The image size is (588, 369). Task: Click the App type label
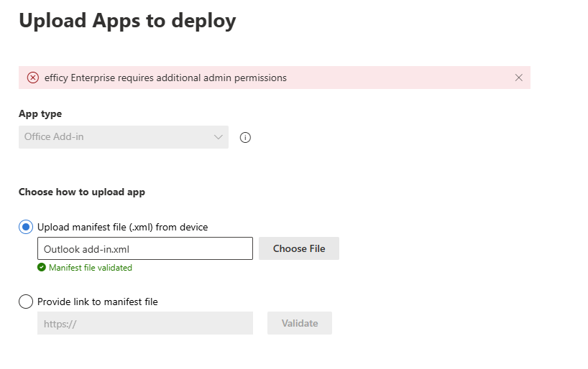click(40, 114)
